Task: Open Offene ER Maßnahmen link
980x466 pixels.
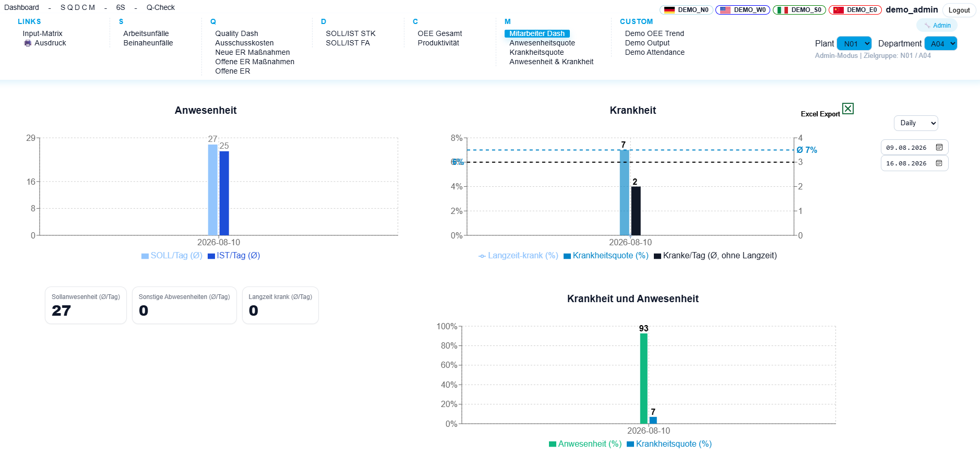Action: 255,62
